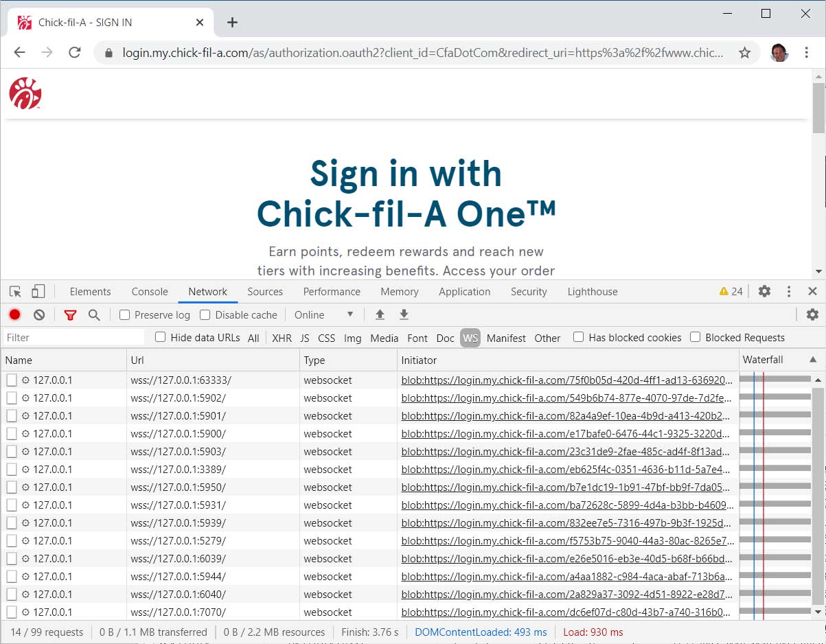Open the user profile avatar
This screenshot has height=644, width=826.
[779, 53]
